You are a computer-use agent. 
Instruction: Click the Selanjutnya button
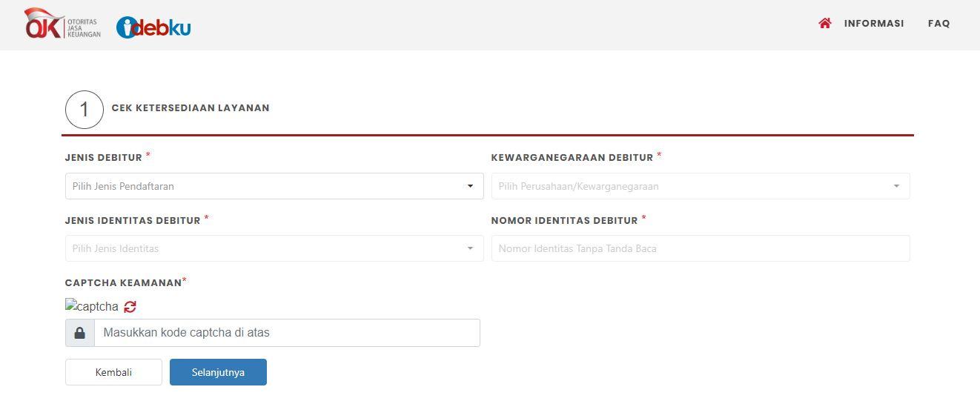(x=218, y=372)
